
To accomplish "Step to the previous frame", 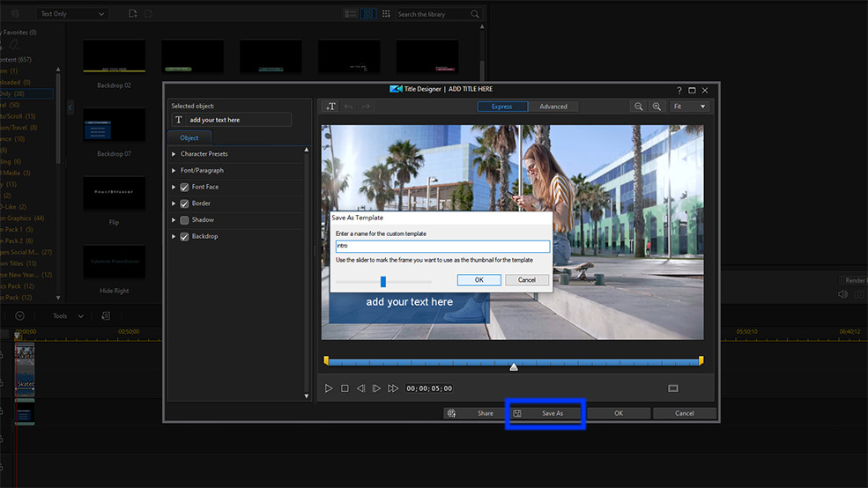I will tap(360, 388).
